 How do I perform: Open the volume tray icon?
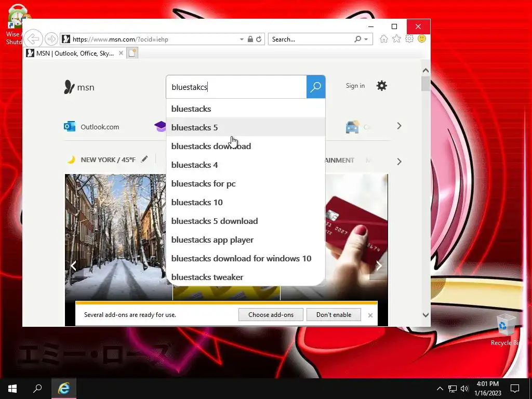point(464,389)
